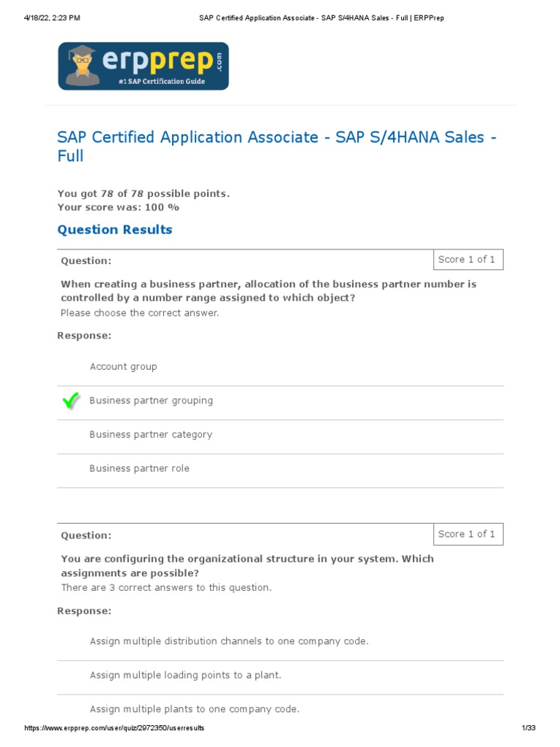Click the Your score was 100 % line
The width and height of the screenshot is (560, 747).
[x=118, y=207]
